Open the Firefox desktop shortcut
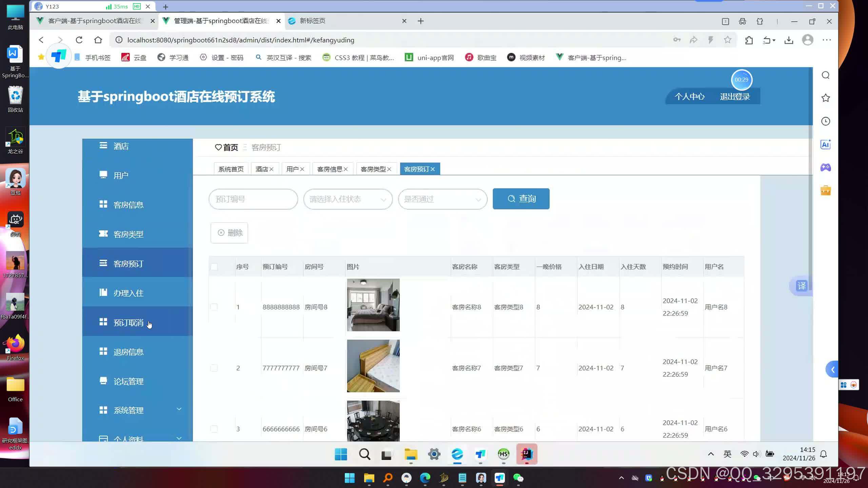This screenshot has height=488, width=868. [x=15, y=347]
